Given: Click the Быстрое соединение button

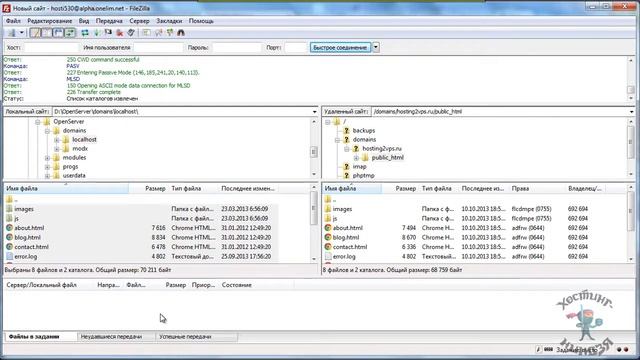Looking at the screenshot, I should tap(340, 48).
